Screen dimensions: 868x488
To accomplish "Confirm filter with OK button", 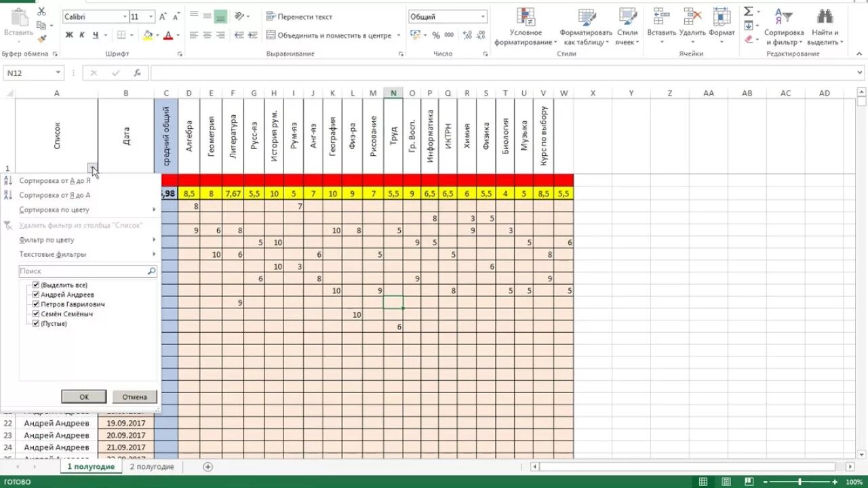I will (83, 396).
